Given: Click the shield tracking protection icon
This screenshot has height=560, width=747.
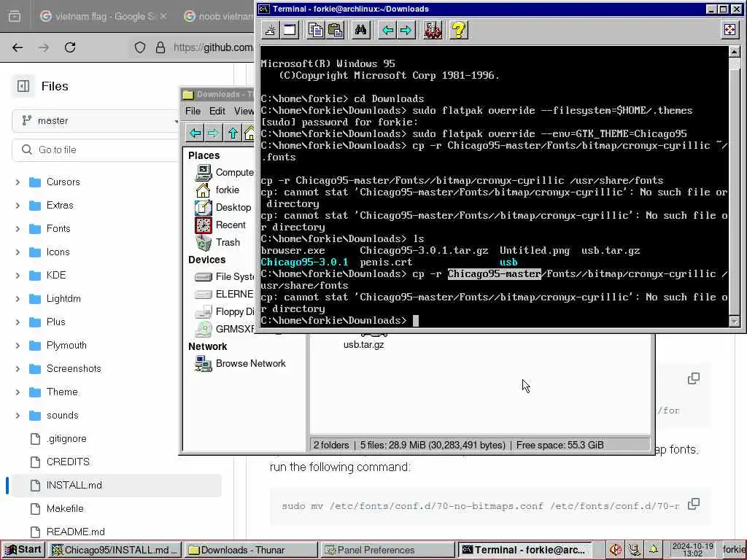Looking at the screenshot, I should pos(139,47).
